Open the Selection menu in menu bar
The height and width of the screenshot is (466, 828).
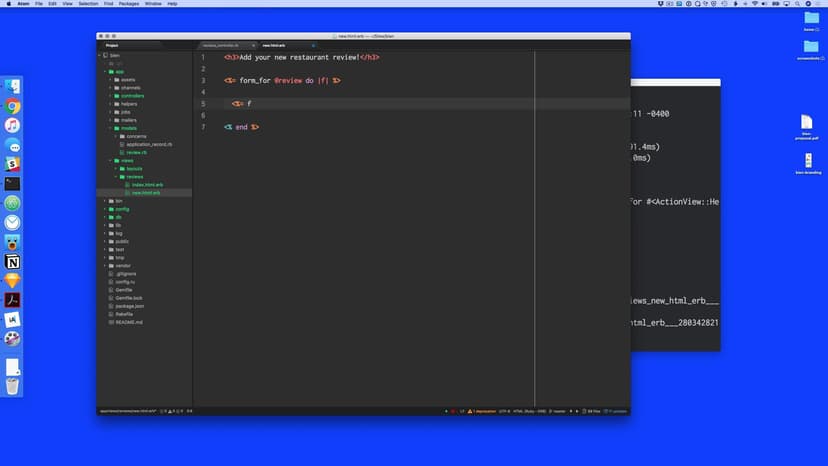[x=88, y=4]
